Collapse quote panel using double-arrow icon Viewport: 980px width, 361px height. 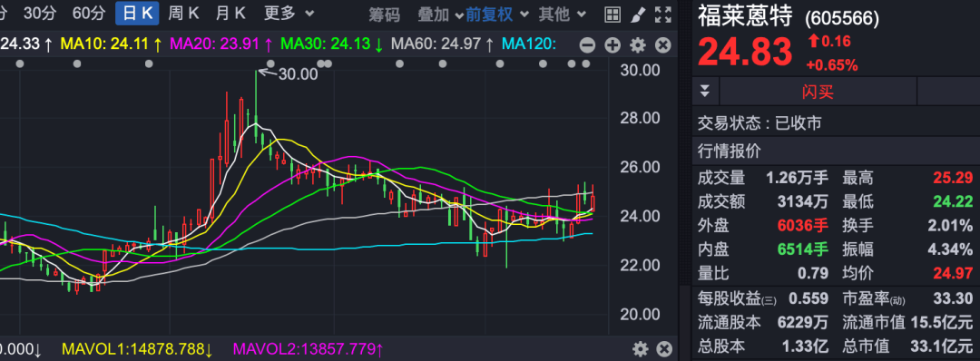[x=705, y=92]
